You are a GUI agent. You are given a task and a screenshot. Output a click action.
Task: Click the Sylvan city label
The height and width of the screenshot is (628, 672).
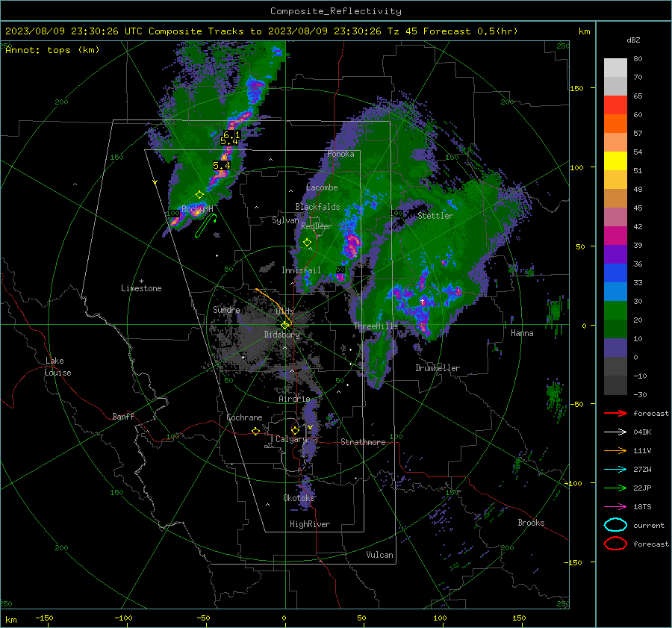(x=285, y=220)
